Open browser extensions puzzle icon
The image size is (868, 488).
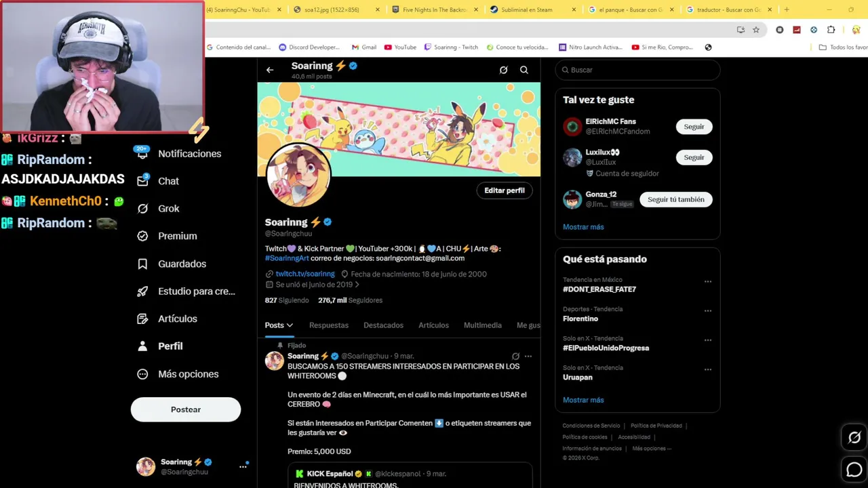pos(831,30)
